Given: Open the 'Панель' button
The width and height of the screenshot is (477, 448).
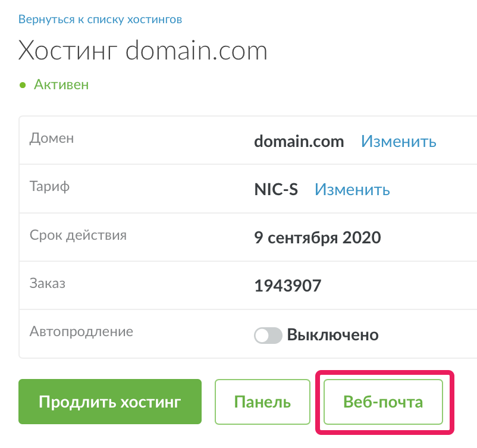Looking at the screenshot, I should [262, 402].
